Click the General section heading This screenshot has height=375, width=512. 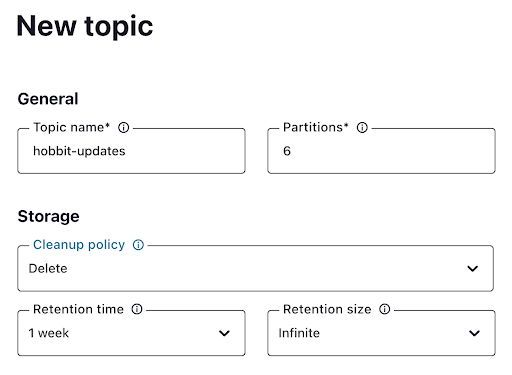click(x=48, y=99)
